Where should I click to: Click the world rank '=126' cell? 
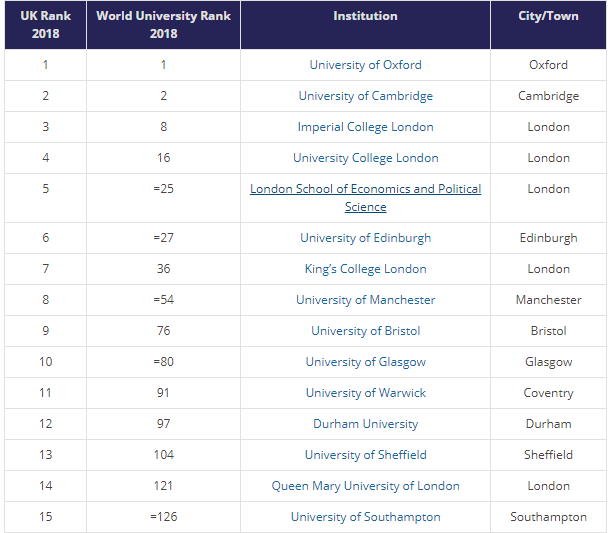tap(164, 517)
